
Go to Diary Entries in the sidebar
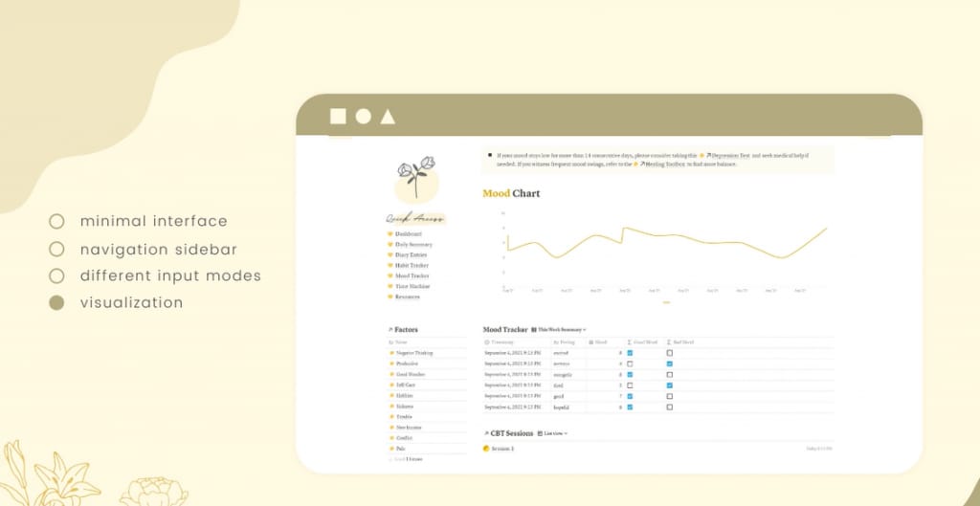pyautogui.click(x=413, y=255)
